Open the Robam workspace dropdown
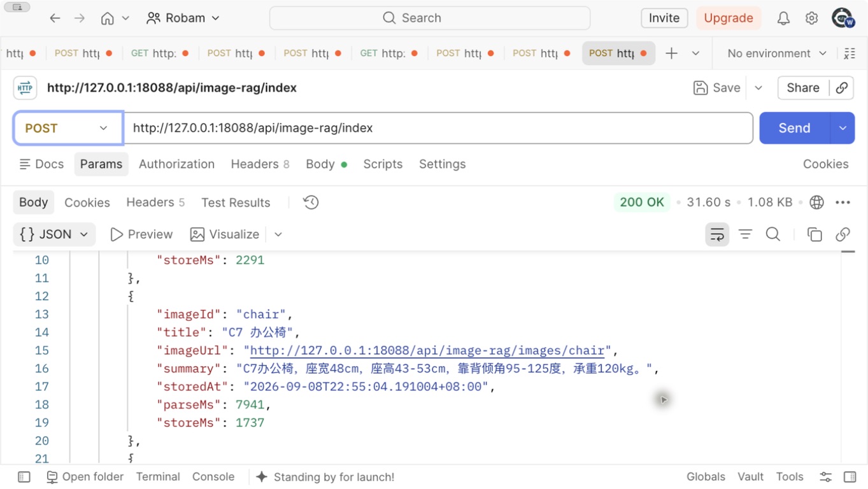This screenshot has height=489, width=868. pyautogui.click(x=183, y=18)
